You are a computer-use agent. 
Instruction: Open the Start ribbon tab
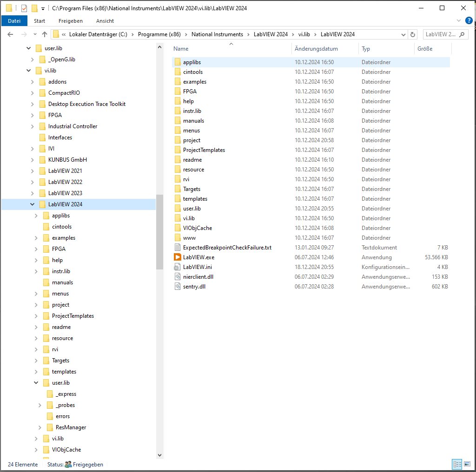40,21
